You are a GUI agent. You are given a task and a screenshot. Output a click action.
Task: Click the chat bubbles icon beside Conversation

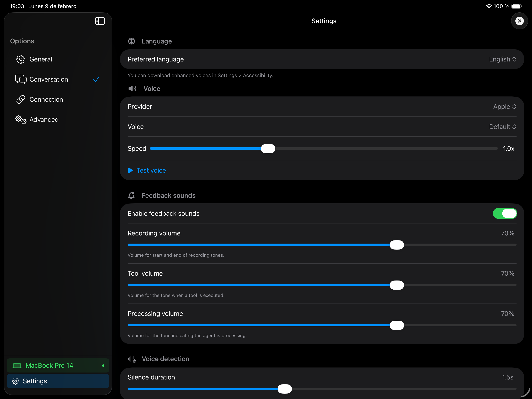[x=21, y=79]
